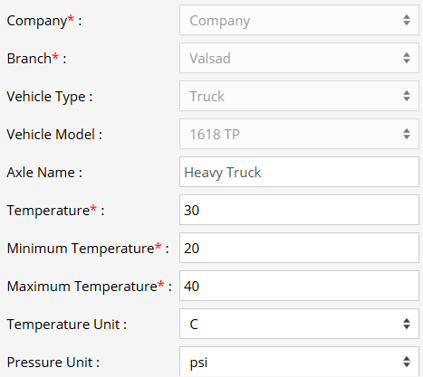
Task: Click the arrow icon in Branch select
Action: (x=406, y=58)
